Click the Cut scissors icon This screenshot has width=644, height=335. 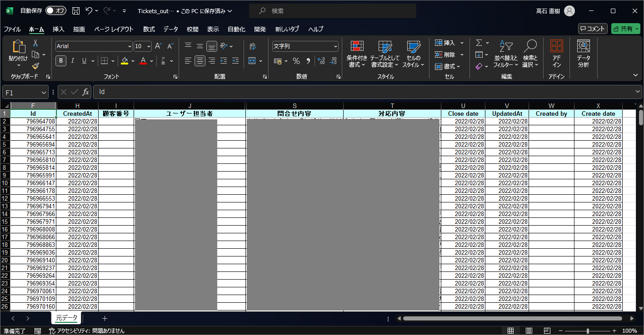tap(35, 43)
